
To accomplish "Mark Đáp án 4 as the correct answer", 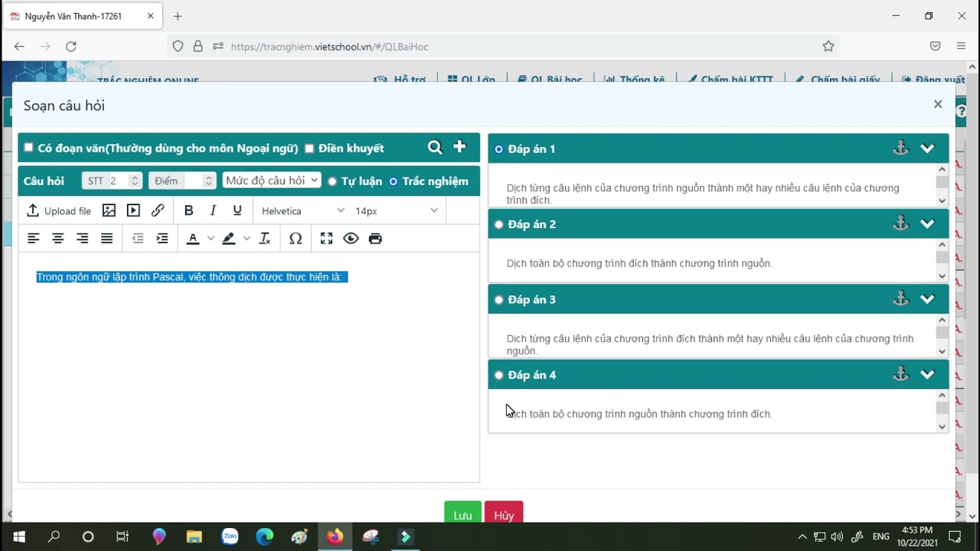I will pos(499,375).
